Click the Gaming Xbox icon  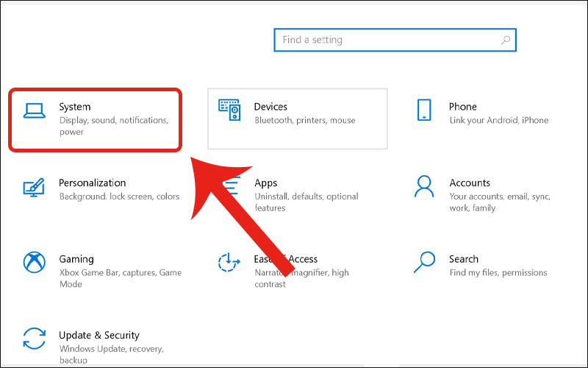click(34, 262)
